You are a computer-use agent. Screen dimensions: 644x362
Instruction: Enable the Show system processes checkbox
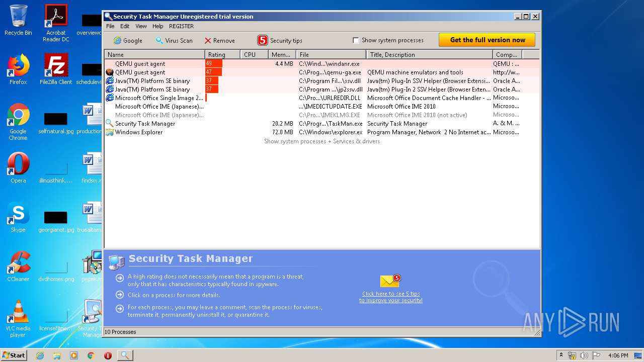coord(356,40)
